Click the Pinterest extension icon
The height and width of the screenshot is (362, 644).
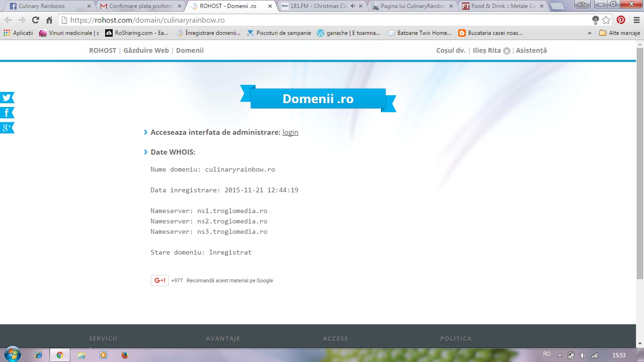coord(621,20)
